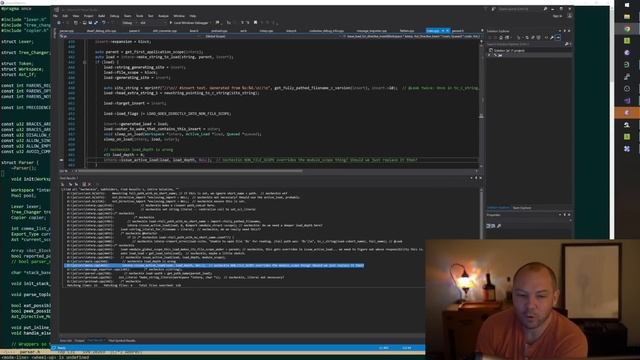Viewport: 640px width, 360px height.
Task: Click the Windows Start button
Action: [627, 5]
